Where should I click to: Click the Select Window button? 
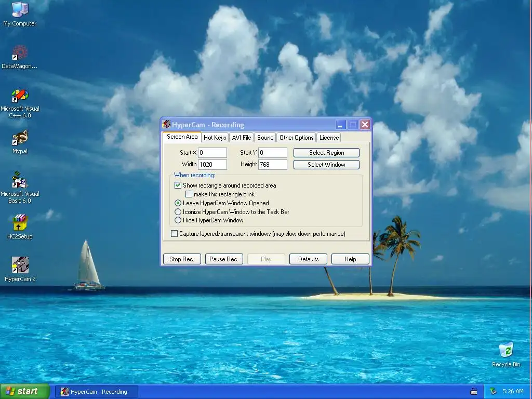tap(326, 165)
